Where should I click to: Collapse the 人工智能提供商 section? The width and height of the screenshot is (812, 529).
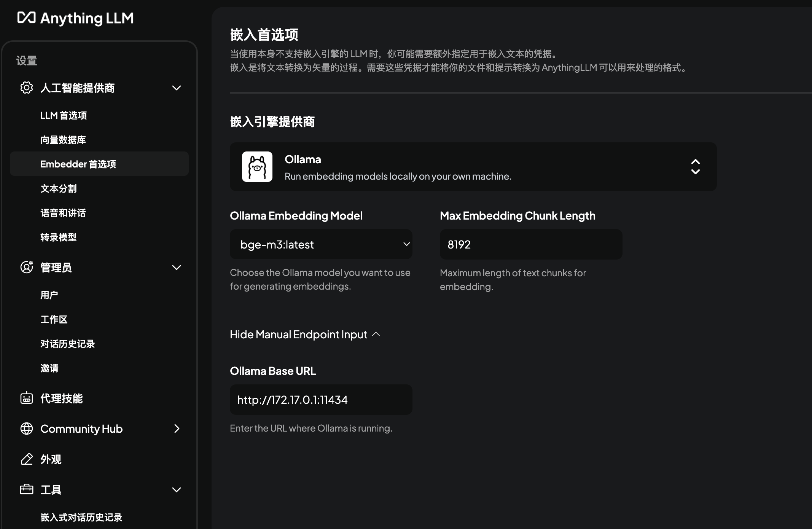(x=176, y=88)
